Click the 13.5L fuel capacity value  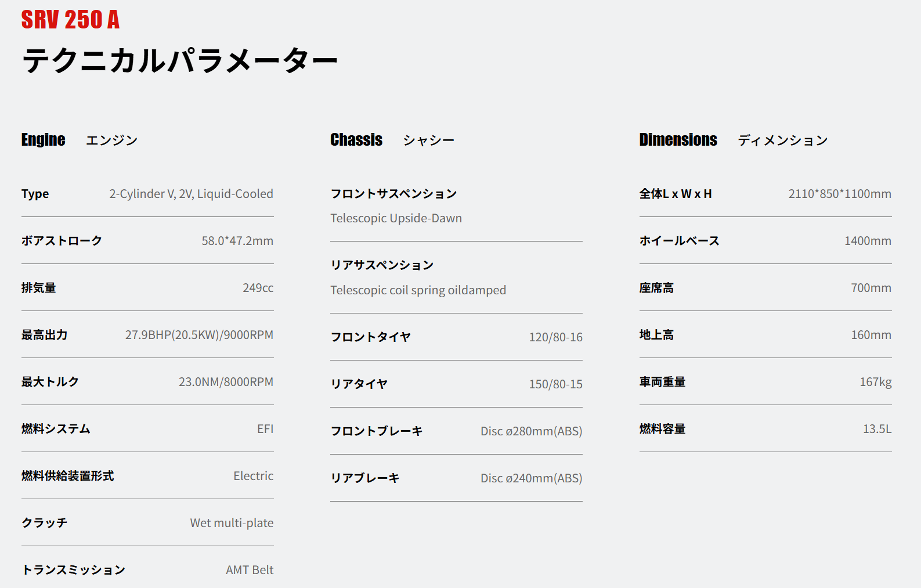pos(877,429)
